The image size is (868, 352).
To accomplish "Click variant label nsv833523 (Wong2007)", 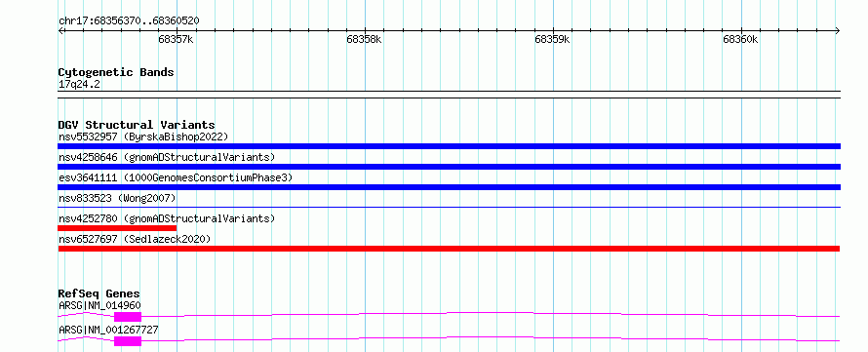I will pyautogui.click(x=117, y=198).
